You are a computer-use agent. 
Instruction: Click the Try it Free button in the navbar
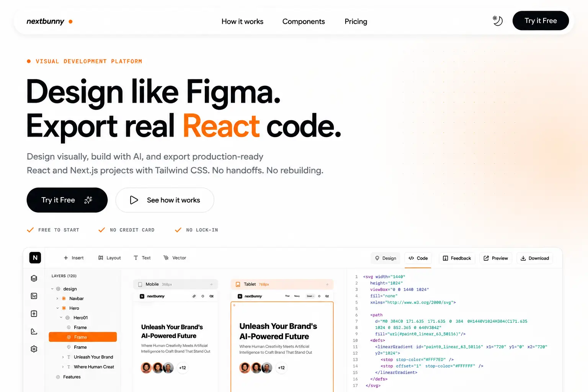tap(541, 21)
